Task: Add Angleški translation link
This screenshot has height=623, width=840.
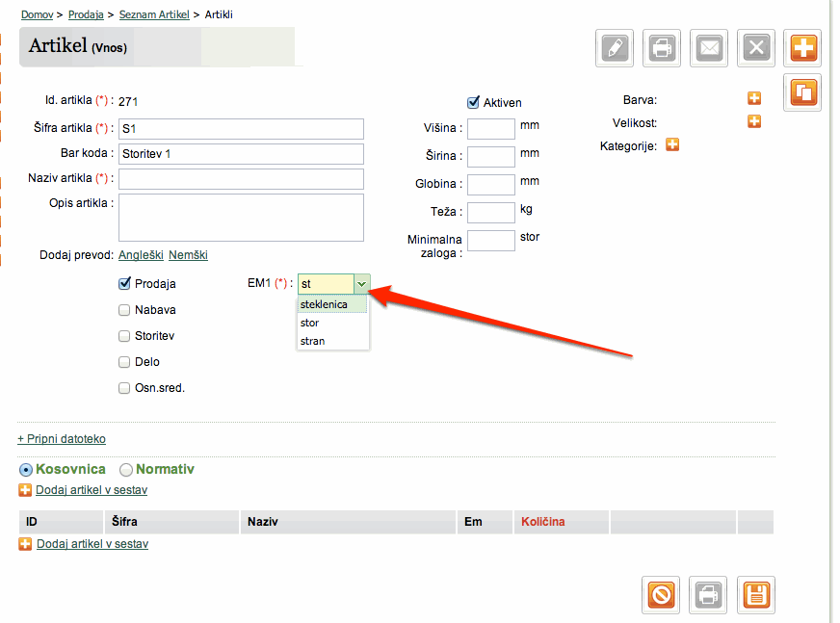Action: tap(141, 255)
